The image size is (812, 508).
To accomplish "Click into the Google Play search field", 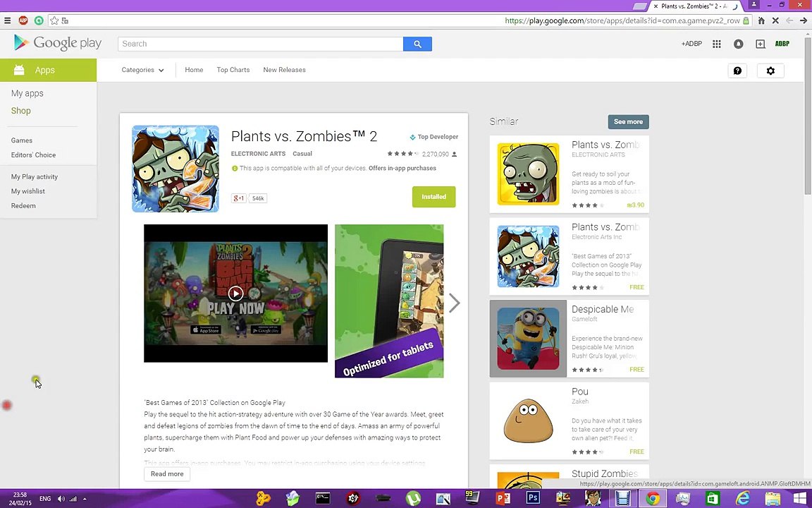I will point(261,44).
